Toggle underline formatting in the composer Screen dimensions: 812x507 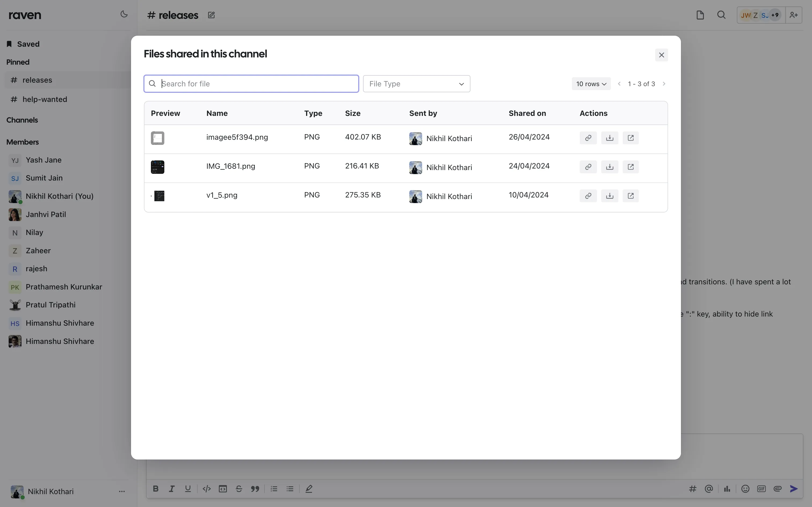click(188, 488)
